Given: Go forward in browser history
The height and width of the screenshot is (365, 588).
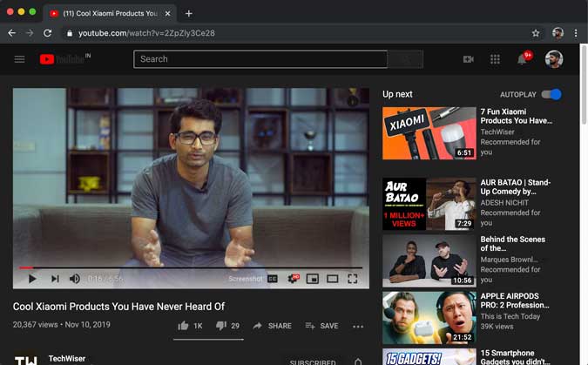Looking at the screenshot, I should [30, 33].
